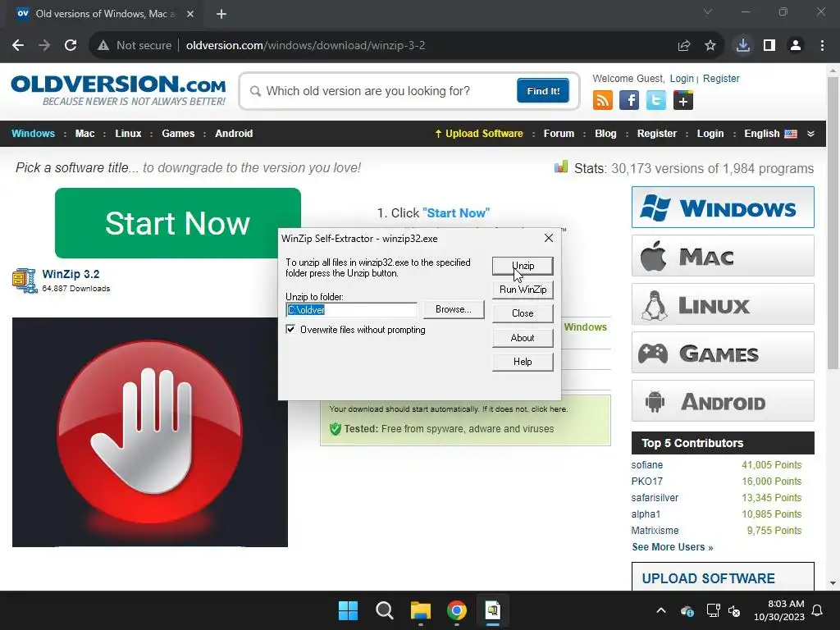Viewport: 840px width, 630px height.
Task: Click the page vertical scrollbar thumb
Action: click(833, 223)
